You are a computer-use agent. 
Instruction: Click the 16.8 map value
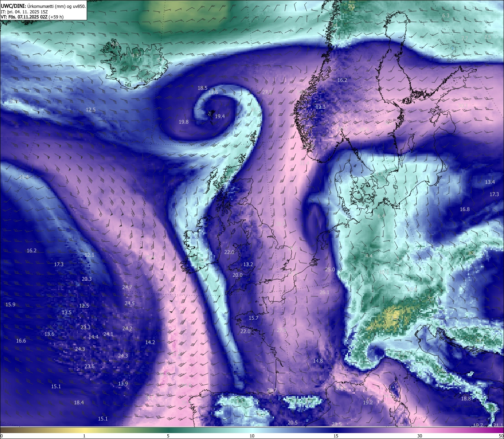[x=465, y=209]
